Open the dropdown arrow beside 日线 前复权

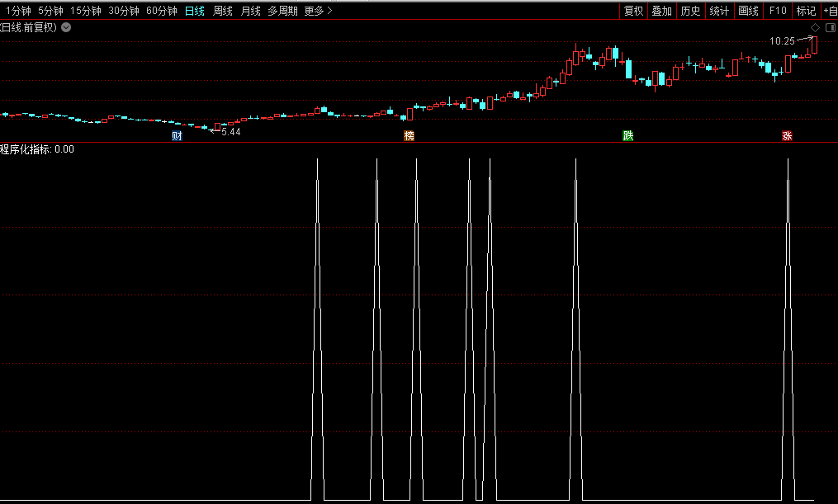[x=66, y=27]
